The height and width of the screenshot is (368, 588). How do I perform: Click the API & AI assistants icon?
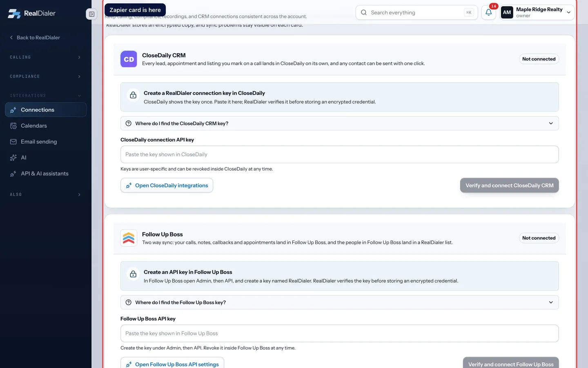click(13, 173)
